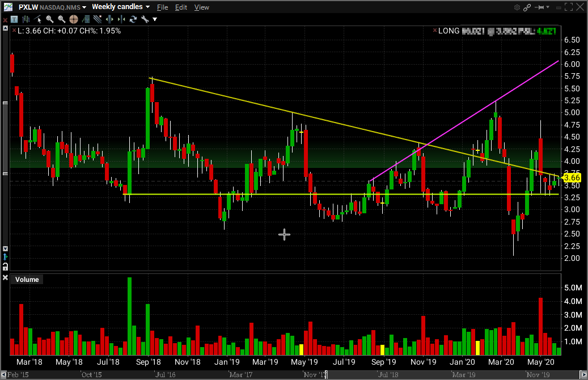
Task: Select the text annotation tool
Action: click(15, 19)
